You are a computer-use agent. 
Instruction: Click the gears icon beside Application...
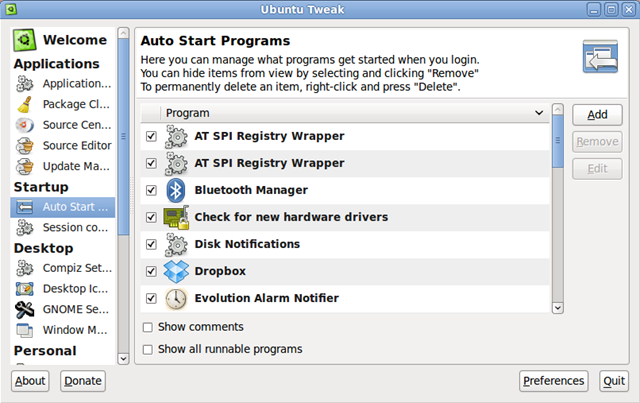(x=24, y=83)
